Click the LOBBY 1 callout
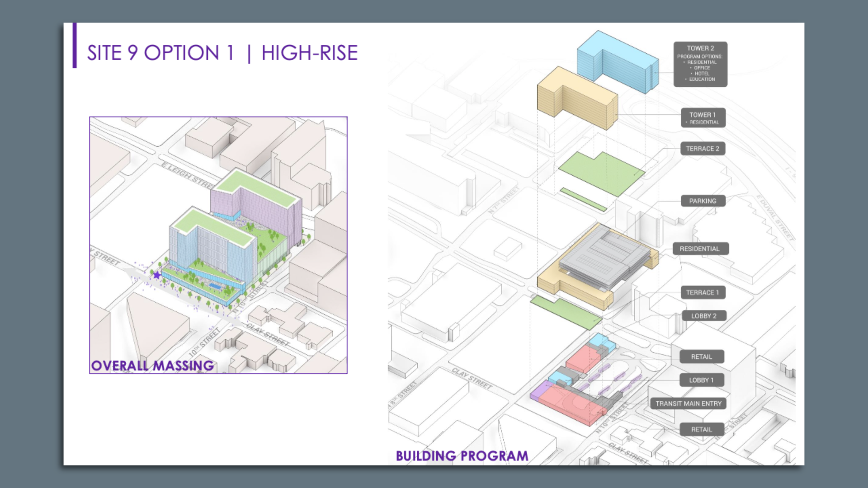Image resolution: width=868 pixels, height=488 pixels. (702, 380)
